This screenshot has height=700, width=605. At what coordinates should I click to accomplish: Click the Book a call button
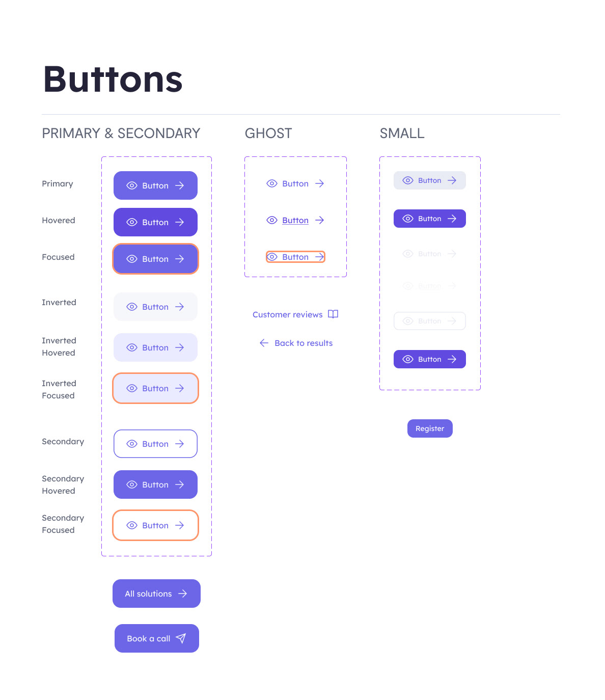[157, 638]
